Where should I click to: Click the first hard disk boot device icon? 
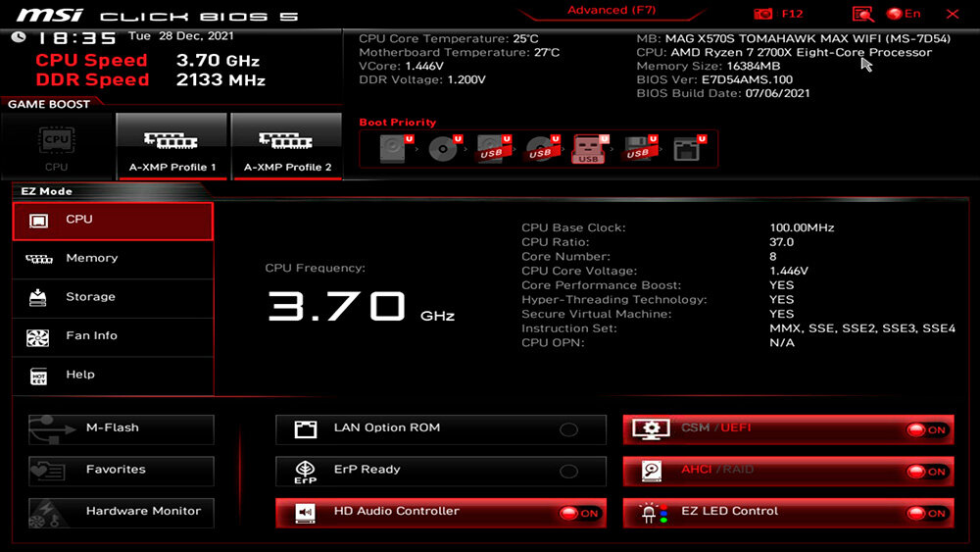[x=395, y=149]
